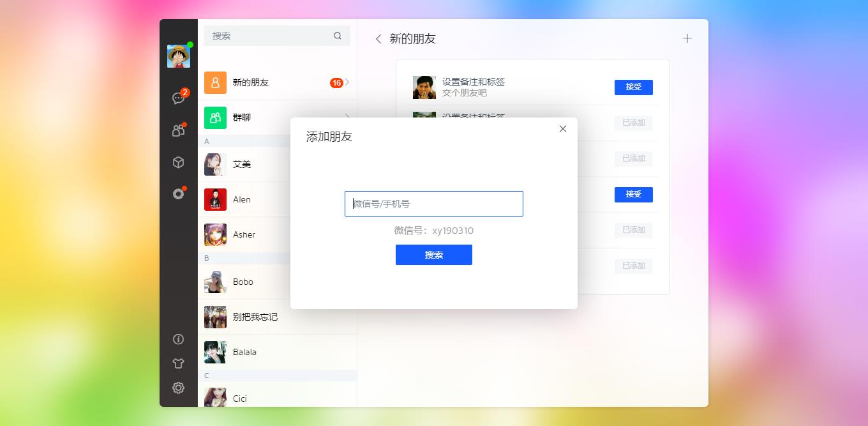The image size is (868, 426).
Task: Open the Settings gear icon
Action: point(178,388)
